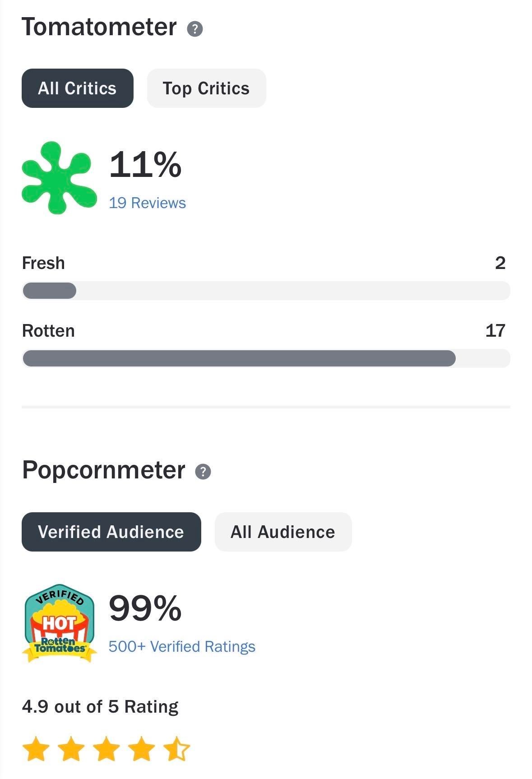
Task: Switch to Top Critics view
Action: tap(206, 88)
